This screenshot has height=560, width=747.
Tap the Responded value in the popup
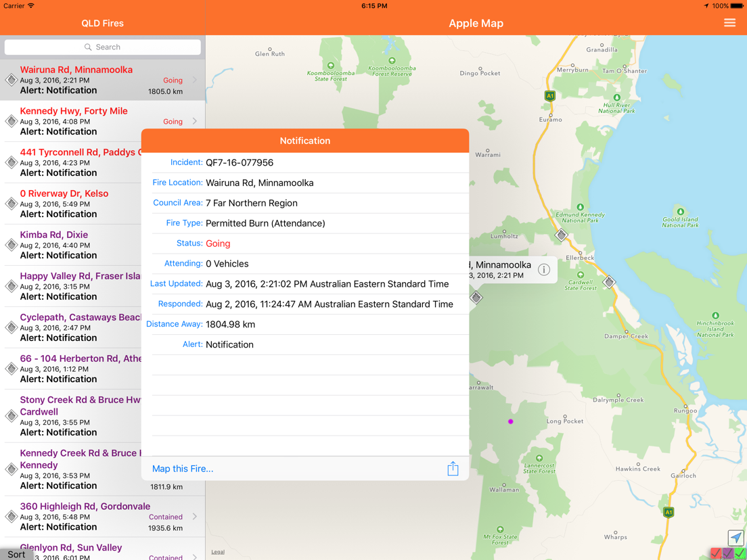[x=330, y=304]
